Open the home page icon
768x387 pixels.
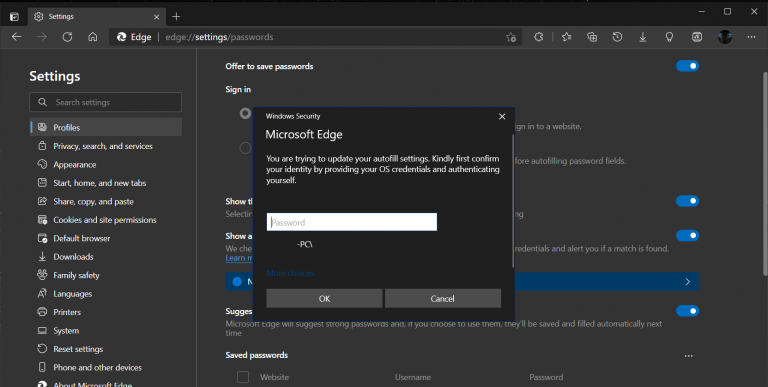tap(93, 37)
